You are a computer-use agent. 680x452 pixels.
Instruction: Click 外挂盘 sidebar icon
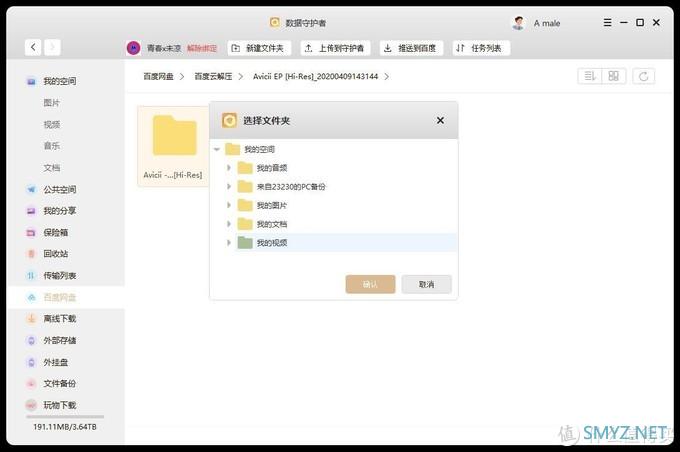[31, 362]
